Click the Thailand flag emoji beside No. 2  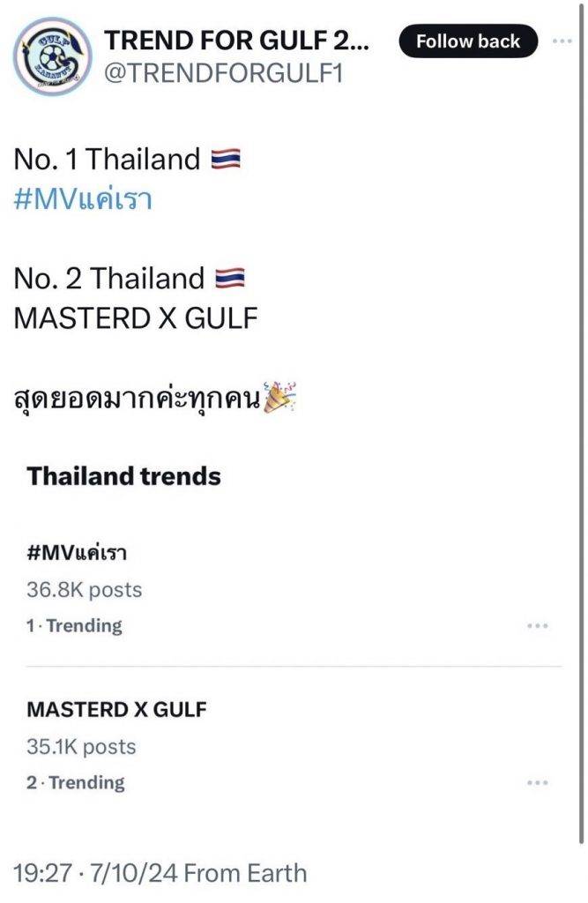pos(230,278)
